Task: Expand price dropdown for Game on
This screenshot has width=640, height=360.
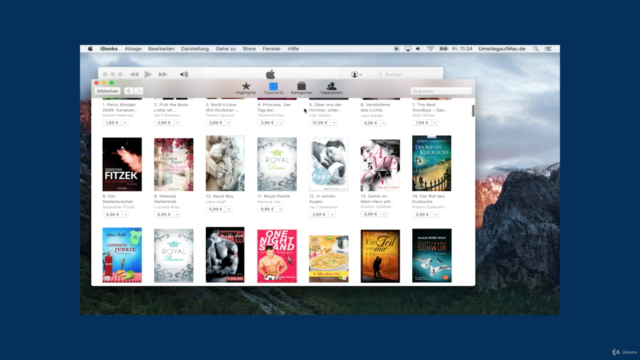Action: point(384,214)
